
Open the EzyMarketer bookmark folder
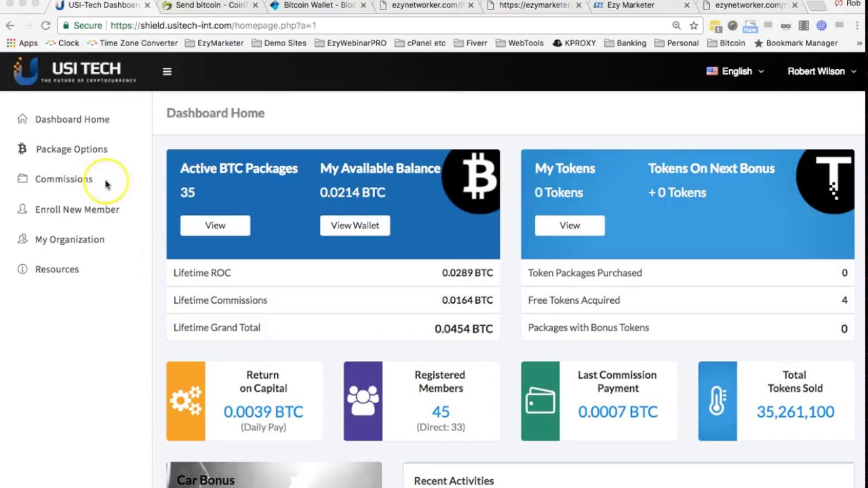click(214, 43)
